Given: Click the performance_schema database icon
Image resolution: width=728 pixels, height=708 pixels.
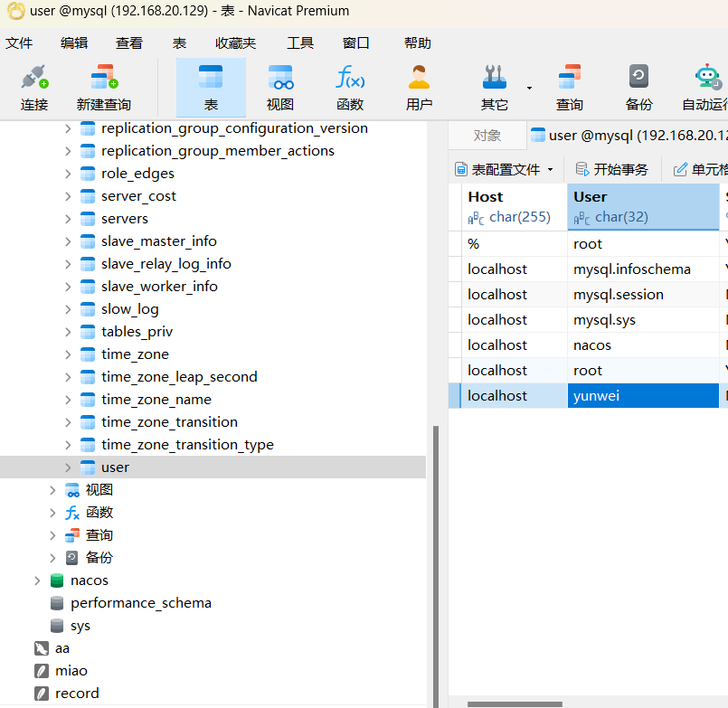Looking at the screenshot, I should (57, 603).
